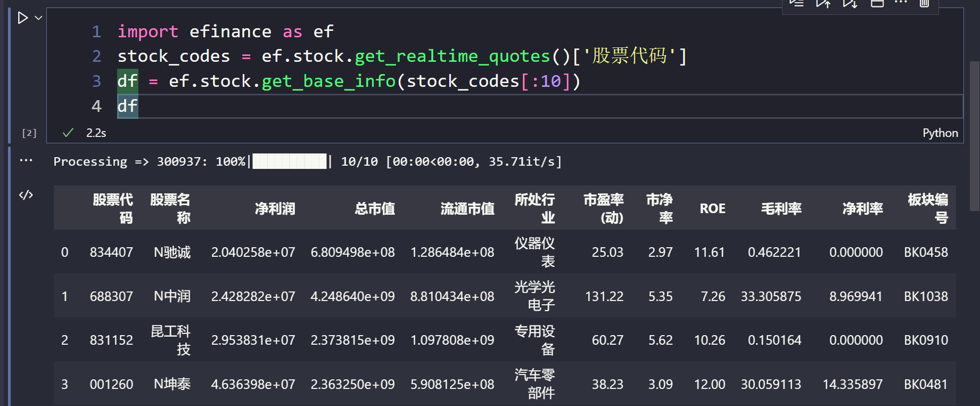Click the ROE column header
Screen dimensions: 980x406
[x=712, y=209]
